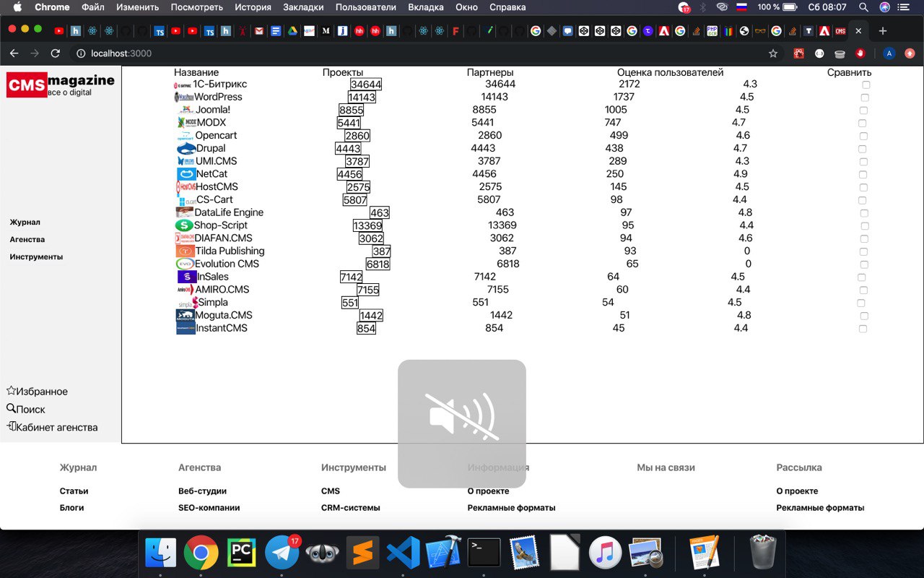Viewport: 924px width, 578px height.
Task: Click the AMIRO.CMS logo icon
Action: tap(186, 290)
